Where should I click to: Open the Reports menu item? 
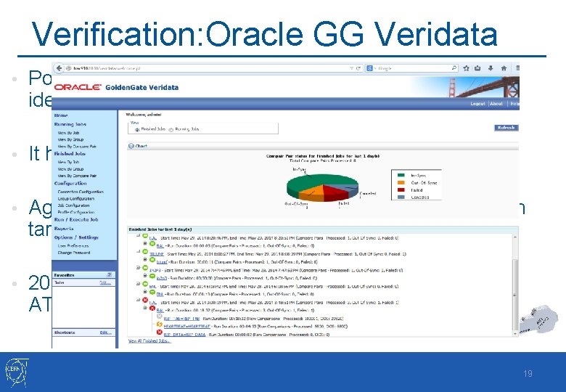tap(64, 229)
